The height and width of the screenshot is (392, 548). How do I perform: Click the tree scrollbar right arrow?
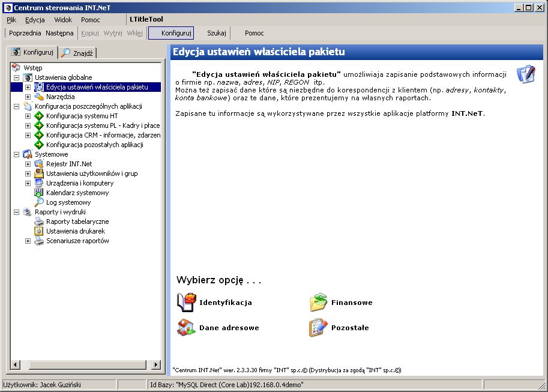pyautogui.click(x=156, y=365)
